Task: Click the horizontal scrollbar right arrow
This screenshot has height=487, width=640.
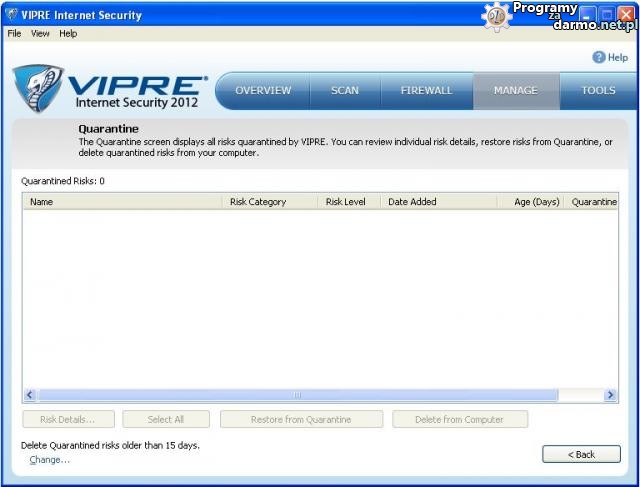Action: point(611,395)
